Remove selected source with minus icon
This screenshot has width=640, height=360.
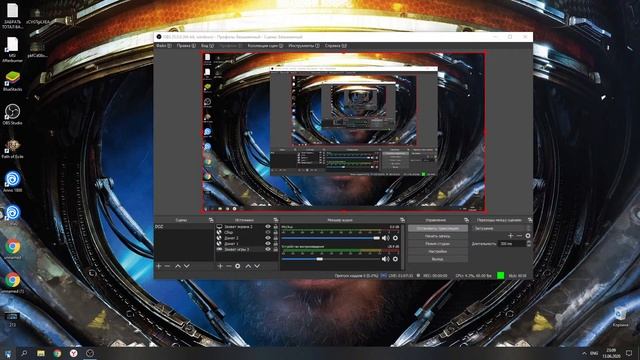point(229,266)
